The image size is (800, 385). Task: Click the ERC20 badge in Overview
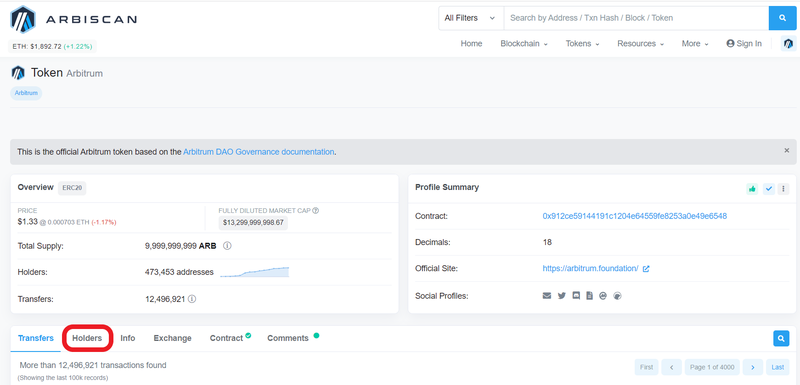(x=72, y=188)
